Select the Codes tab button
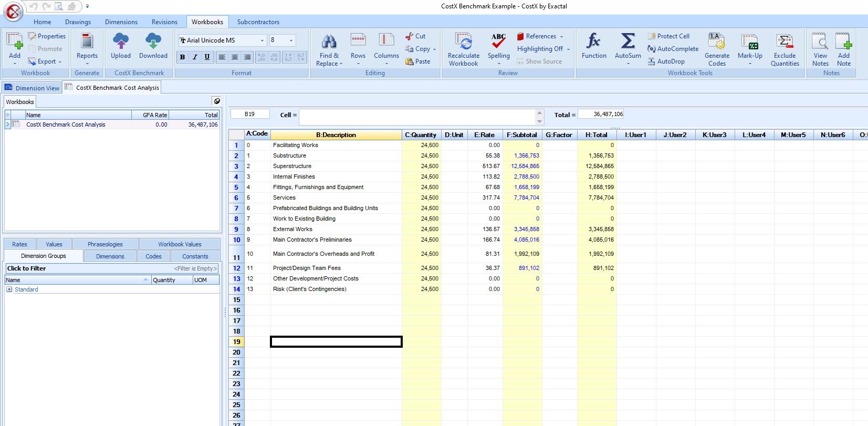The width and height of the screenshot is (868, 426). point(154,256)
